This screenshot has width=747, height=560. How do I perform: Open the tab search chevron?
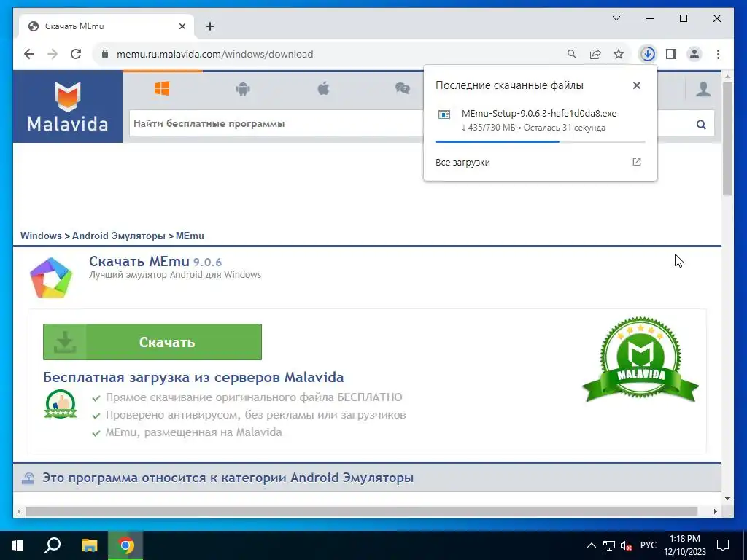(616, 18)
